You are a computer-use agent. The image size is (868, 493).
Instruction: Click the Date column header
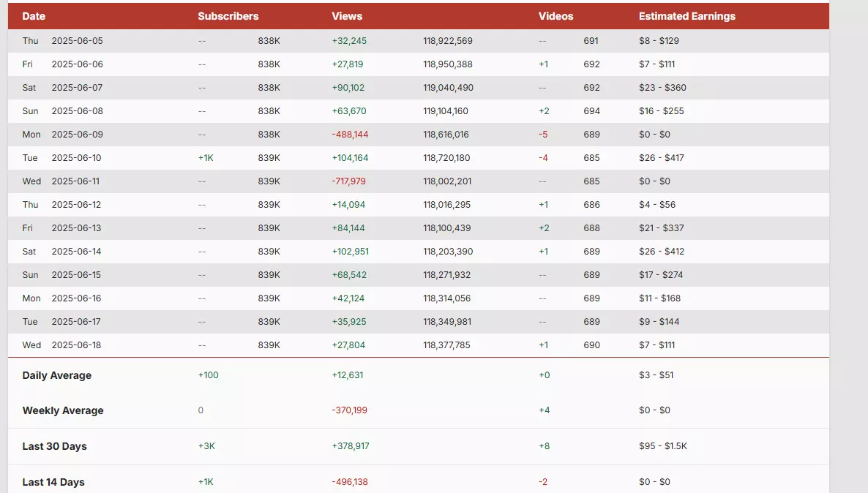point(34,16)
